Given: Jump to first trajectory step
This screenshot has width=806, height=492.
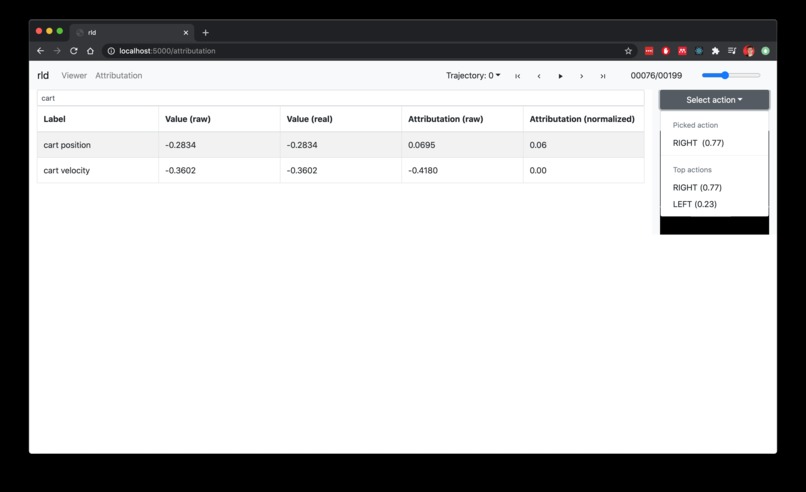Looking at the screenshot, I should (x=518, y=76).
